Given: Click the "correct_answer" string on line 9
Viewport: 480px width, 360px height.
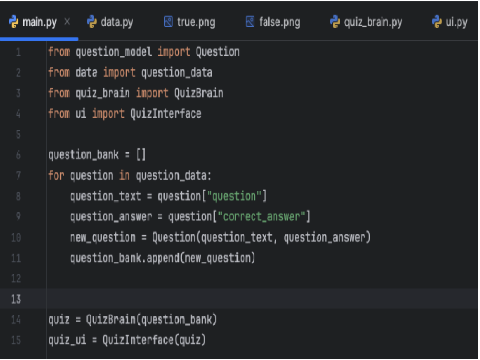Looking at the screenshot, I should (x=262, y=217).
